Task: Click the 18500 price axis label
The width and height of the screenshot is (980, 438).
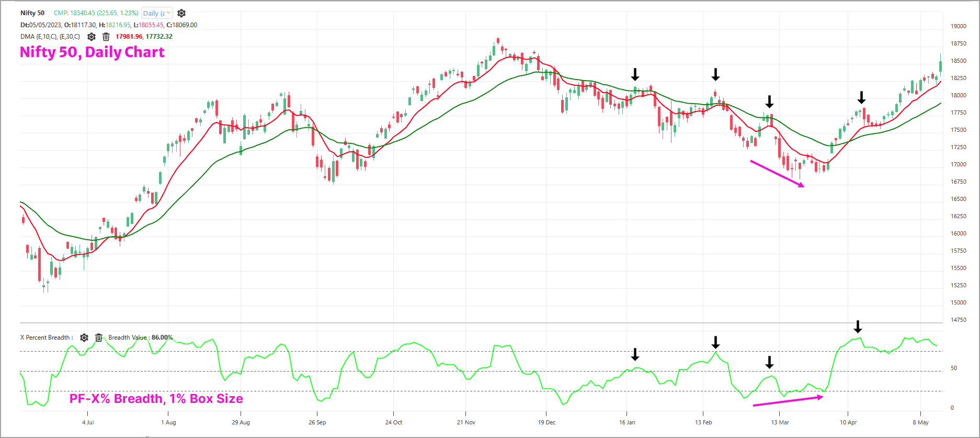Action: 959,61
